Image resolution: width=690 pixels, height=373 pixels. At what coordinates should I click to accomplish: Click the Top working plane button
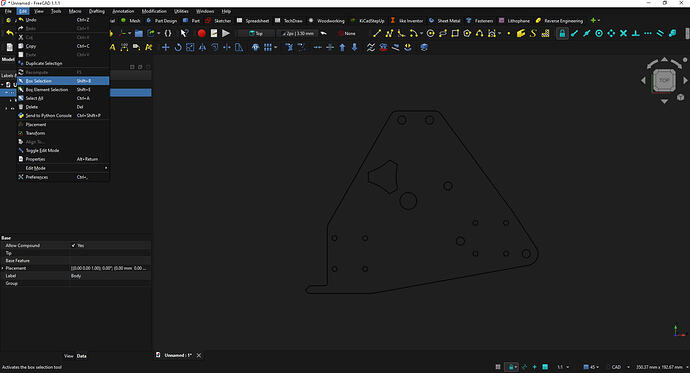[x=256, y=33]
